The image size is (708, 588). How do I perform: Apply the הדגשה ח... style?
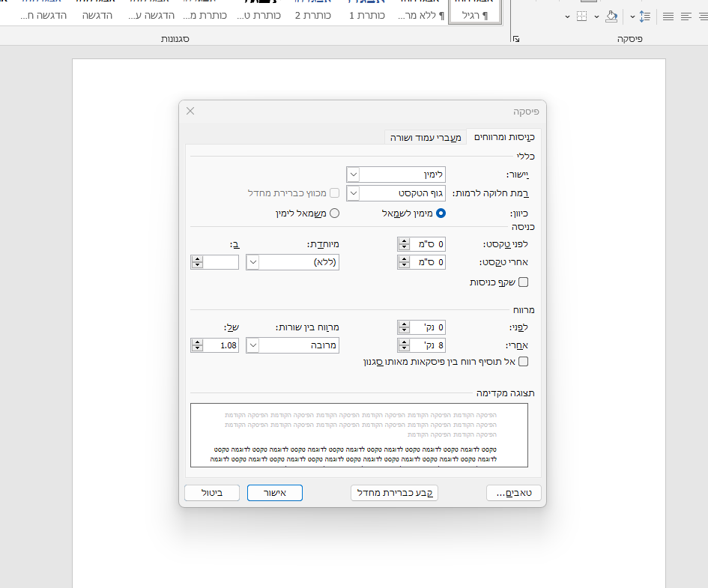click(43, 11)
